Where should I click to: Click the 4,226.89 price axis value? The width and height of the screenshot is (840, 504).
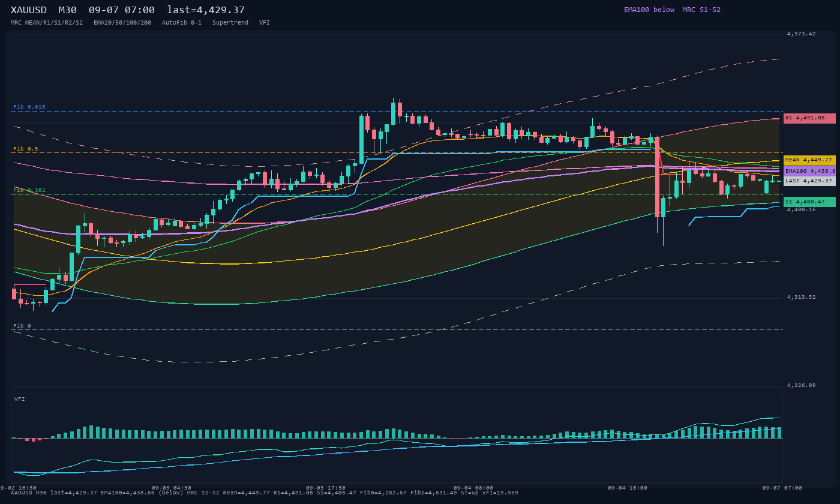coord(801,385)
